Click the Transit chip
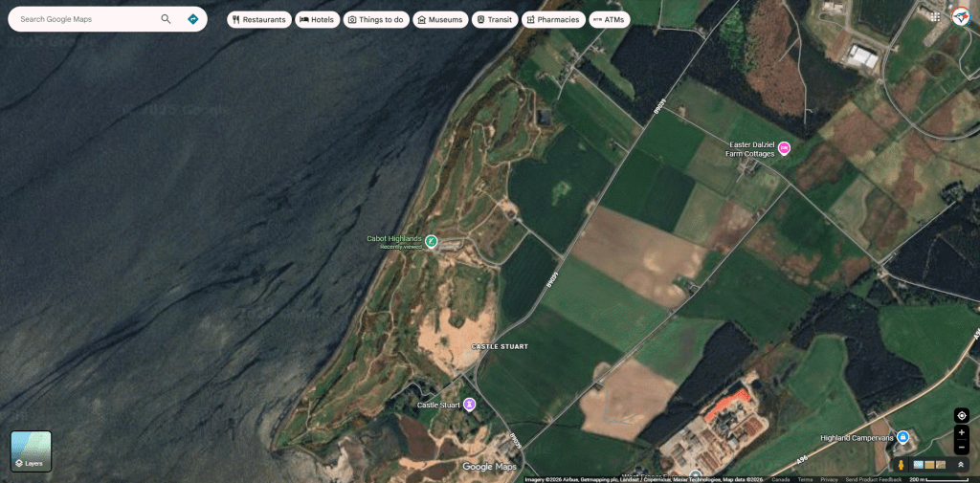This screenshot has height=483, width=980. click(495, 19)
